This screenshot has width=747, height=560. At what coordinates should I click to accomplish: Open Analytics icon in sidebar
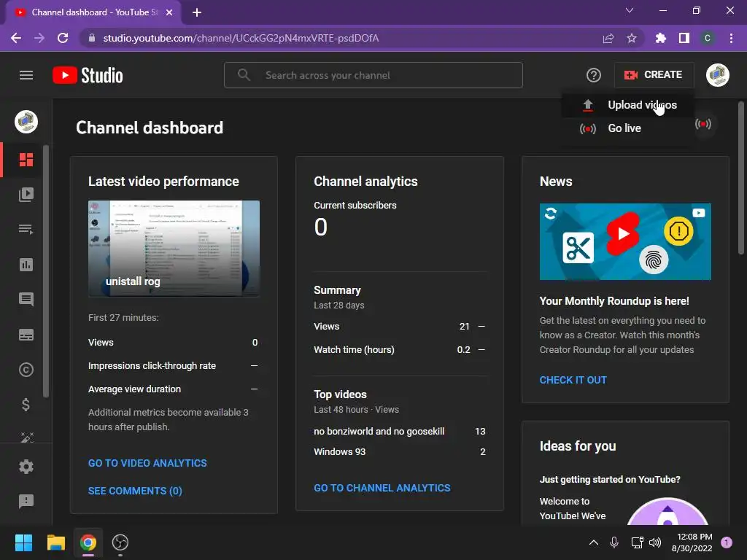26,265
